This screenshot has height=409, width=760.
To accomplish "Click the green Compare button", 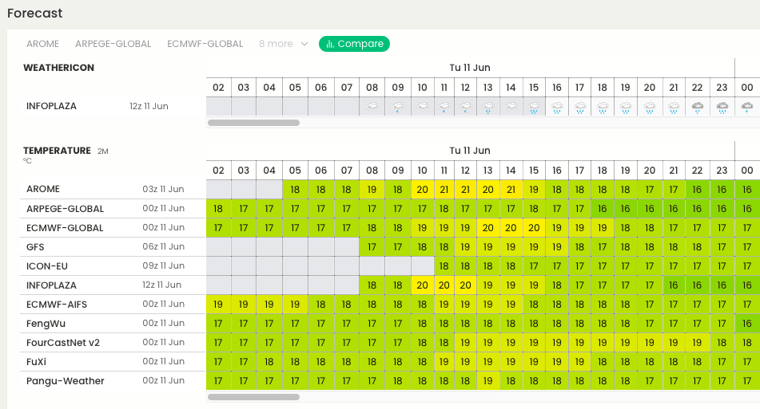I will (354, 44).
